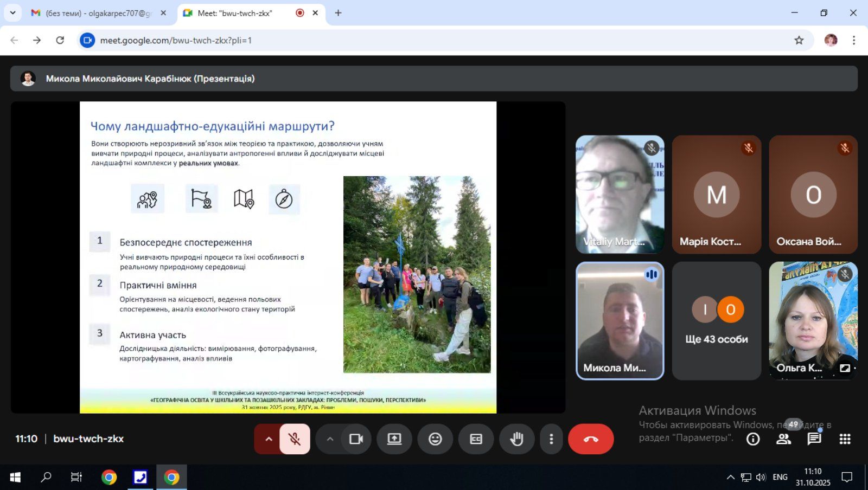Screen dimensions: 868x490
Task: Switch to the Gmail browser tab
Action: coord(98,13)
